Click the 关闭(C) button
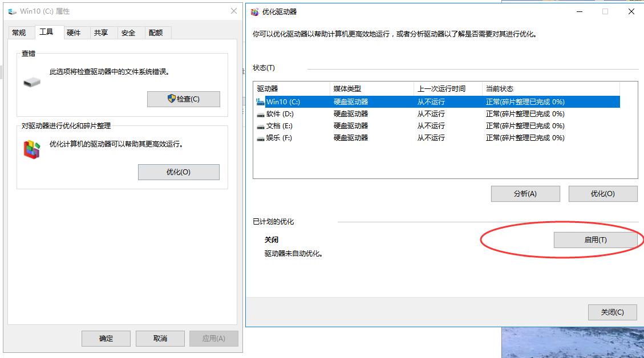644x358 pixels. (613, 312)
